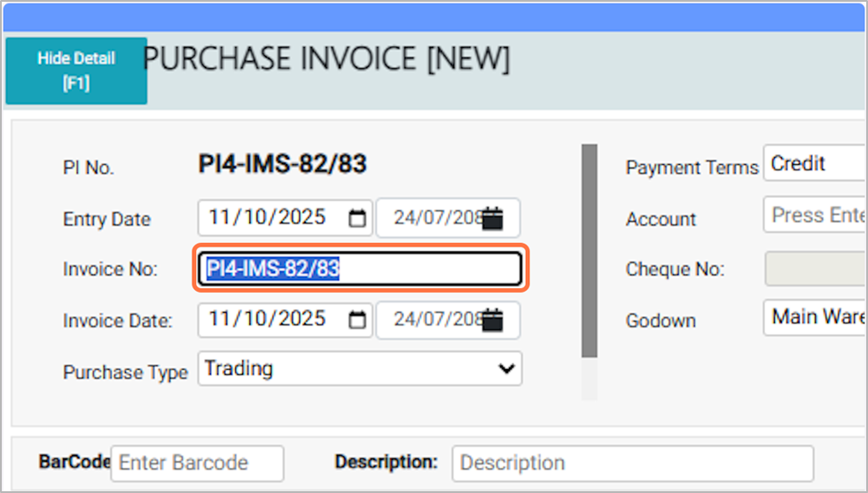868x493 pixels.
Task: Click the highlighted Invoice No field
Action: point(359,269)
